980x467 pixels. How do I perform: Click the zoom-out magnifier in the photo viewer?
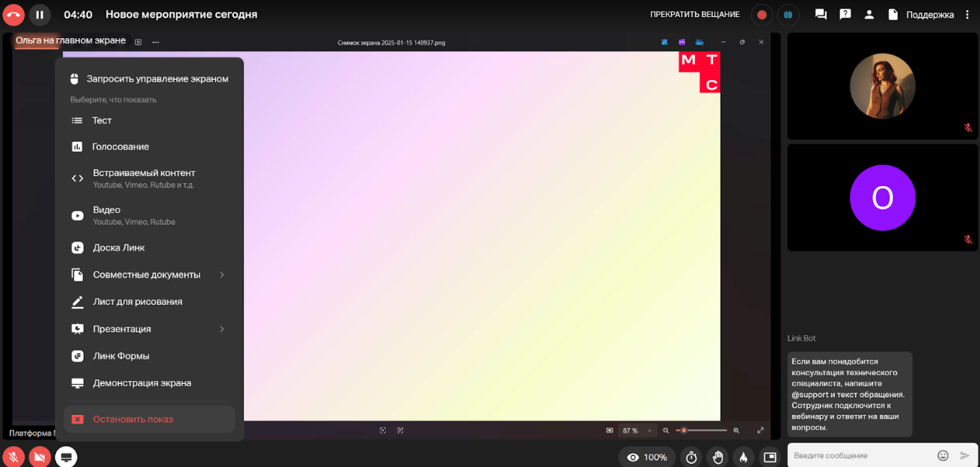coord(666,430)
